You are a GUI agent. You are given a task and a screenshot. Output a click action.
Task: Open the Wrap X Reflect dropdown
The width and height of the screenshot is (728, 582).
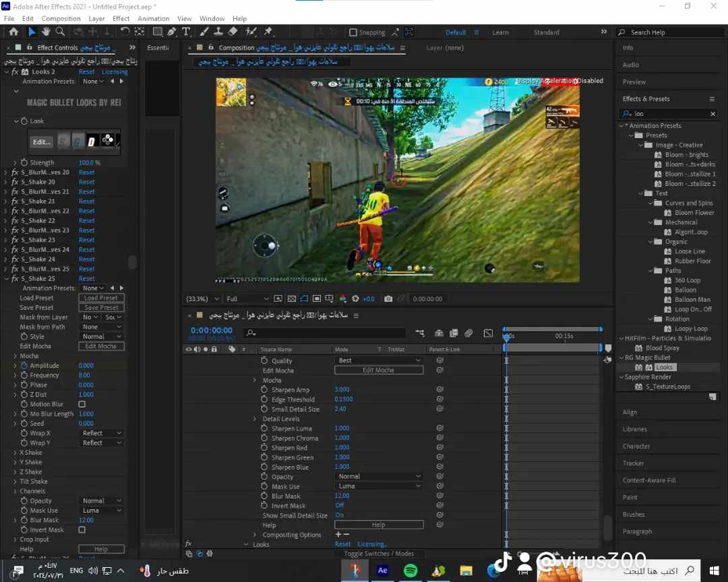[101, 433]
